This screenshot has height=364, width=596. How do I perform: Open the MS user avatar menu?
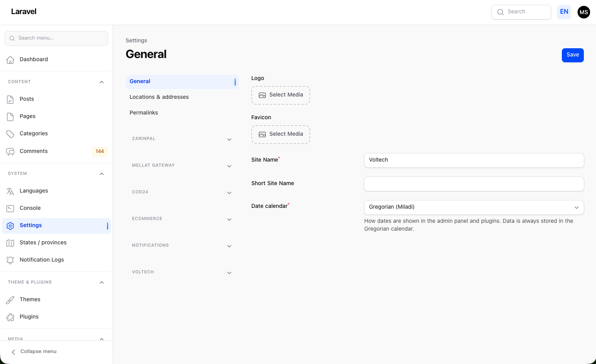tap(584, 12)
